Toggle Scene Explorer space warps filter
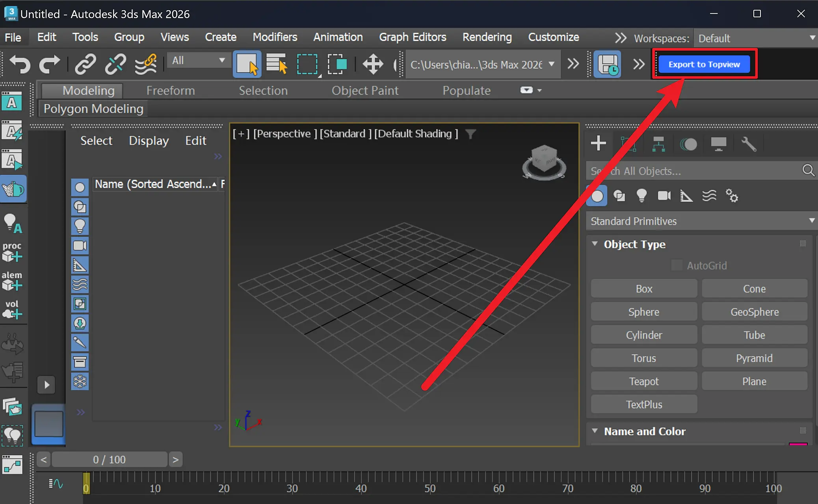Viewport: 818px width, 504px height. pos(80,284)
